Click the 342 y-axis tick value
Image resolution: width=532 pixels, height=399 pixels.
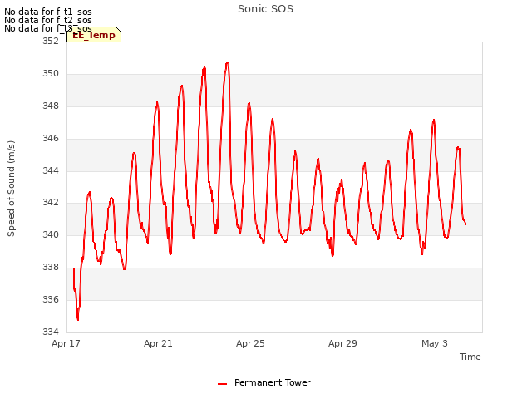(x=51, y=203)
